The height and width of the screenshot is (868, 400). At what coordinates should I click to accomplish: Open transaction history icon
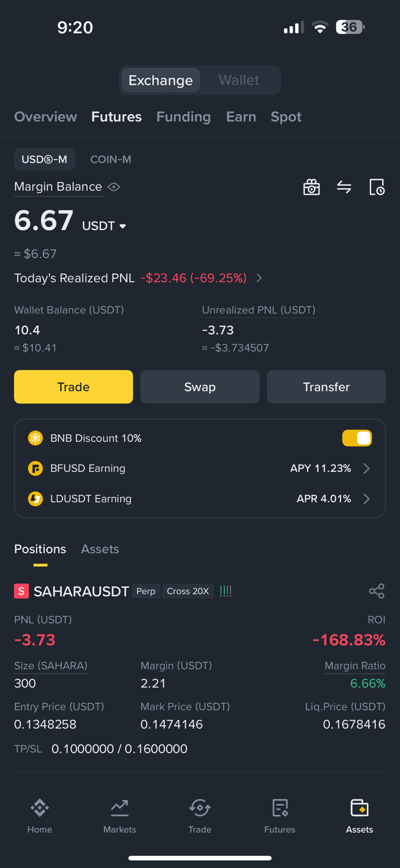click(x=377, y=187)
